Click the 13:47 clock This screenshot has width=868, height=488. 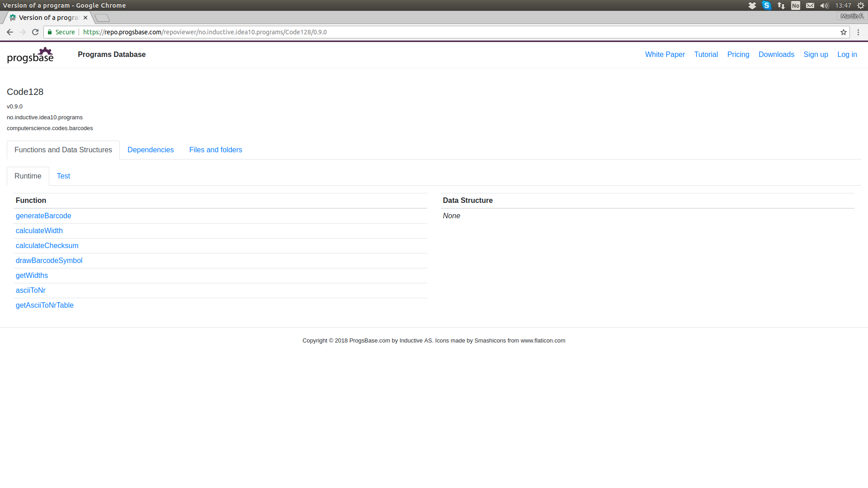(843, 5)
